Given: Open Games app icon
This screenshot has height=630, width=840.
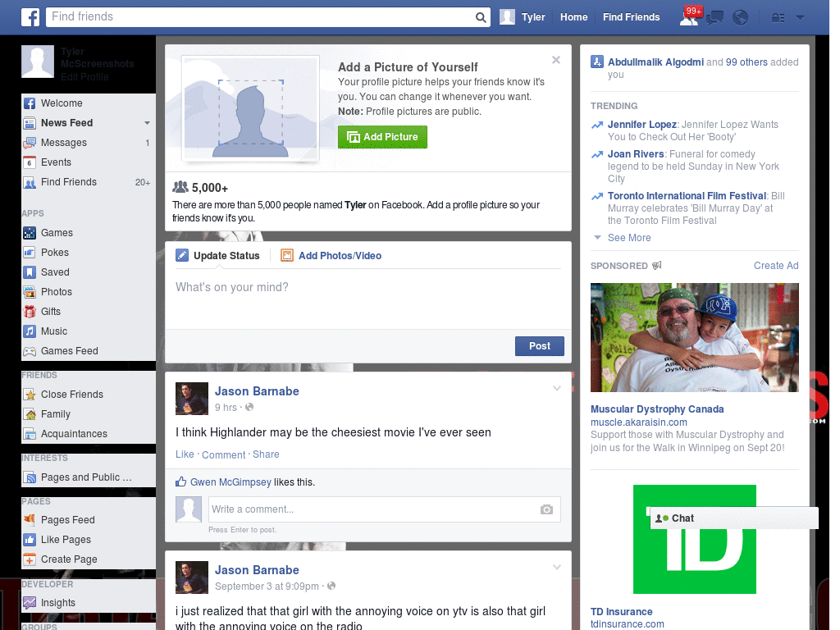Looking at the screenshot, I should 30,233.
